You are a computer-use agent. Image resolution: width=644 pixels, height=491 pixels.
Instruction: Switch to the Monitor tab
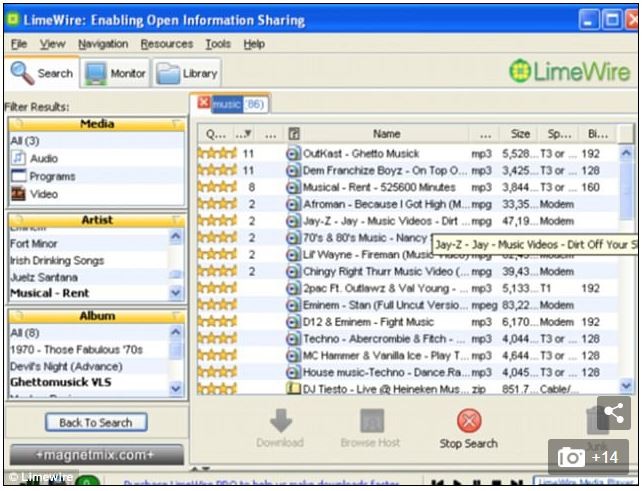point(115,73)
